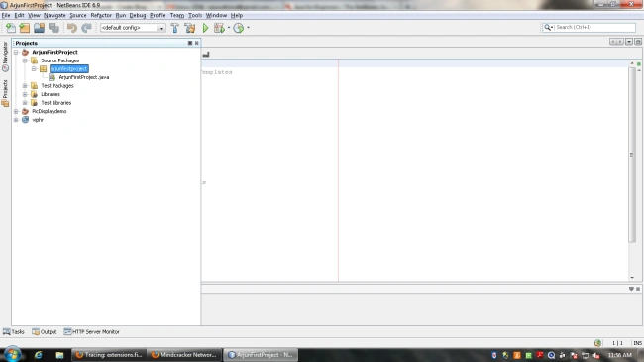
Task: Open the Window menu
Action: 216,15
